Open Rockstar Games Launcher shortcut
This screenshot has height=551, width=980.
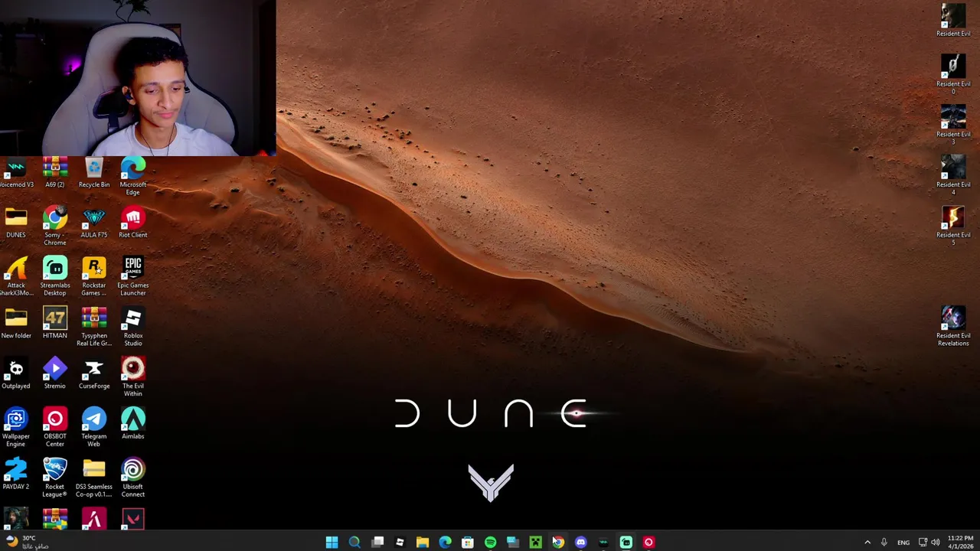coord(94,277)
